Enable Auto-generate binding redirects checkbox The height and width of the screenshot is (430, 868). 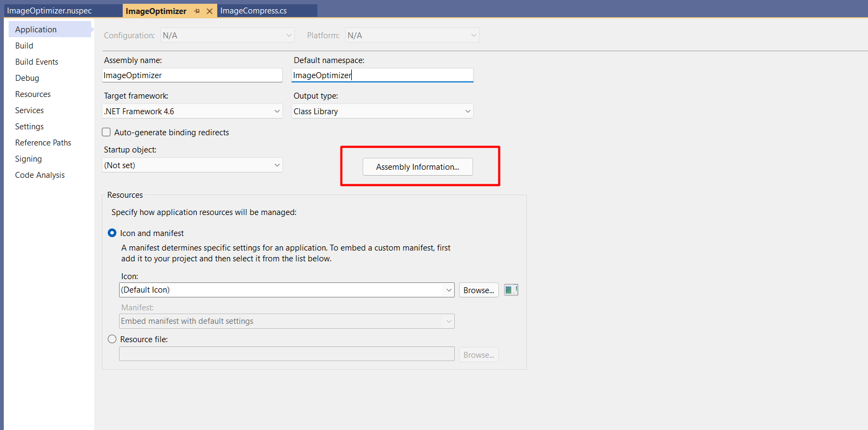106,132
